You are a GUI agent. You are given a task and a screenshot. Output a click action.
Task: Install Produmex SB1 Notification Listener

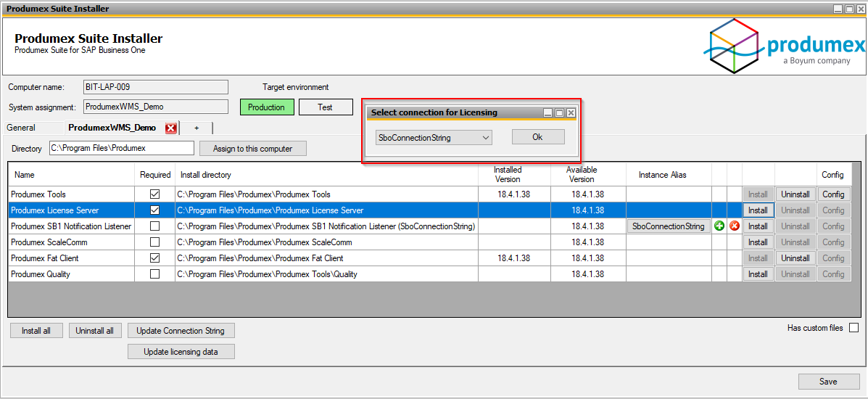coord(758,226)
